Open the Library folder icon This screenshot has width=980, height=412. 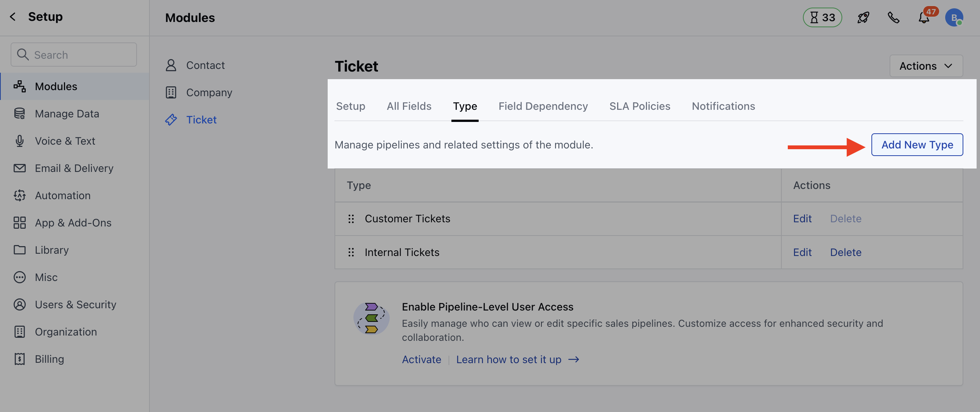(20, 250)
